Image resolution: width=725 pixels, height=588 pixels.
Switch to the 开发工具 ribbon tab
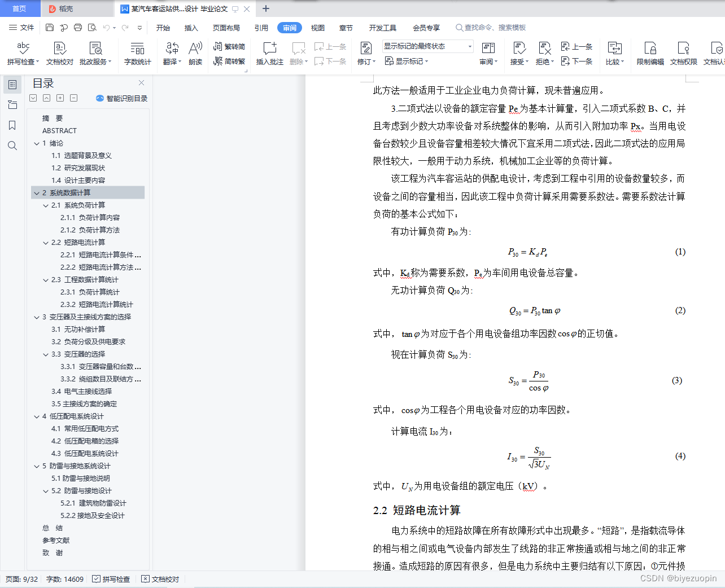pos(383,28)
